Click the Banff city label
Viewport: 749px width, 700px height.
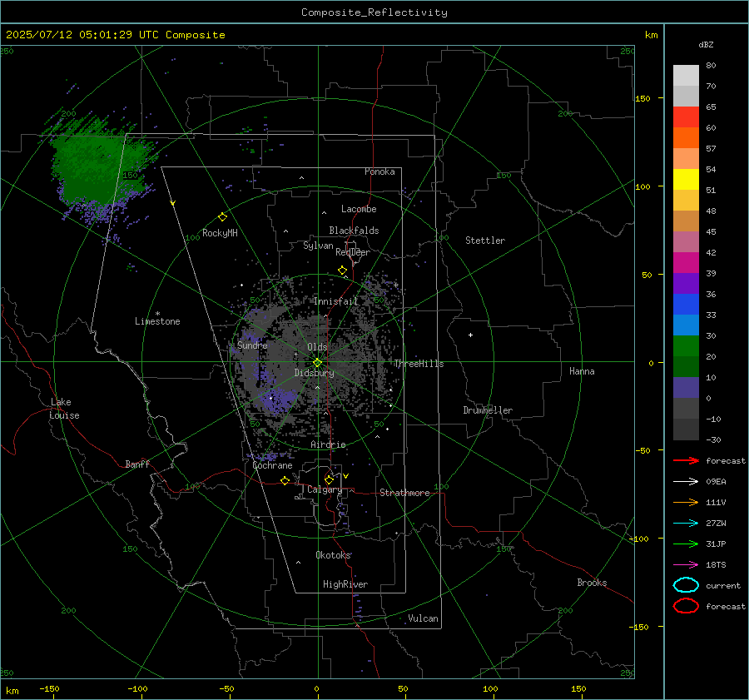(137, 464)
